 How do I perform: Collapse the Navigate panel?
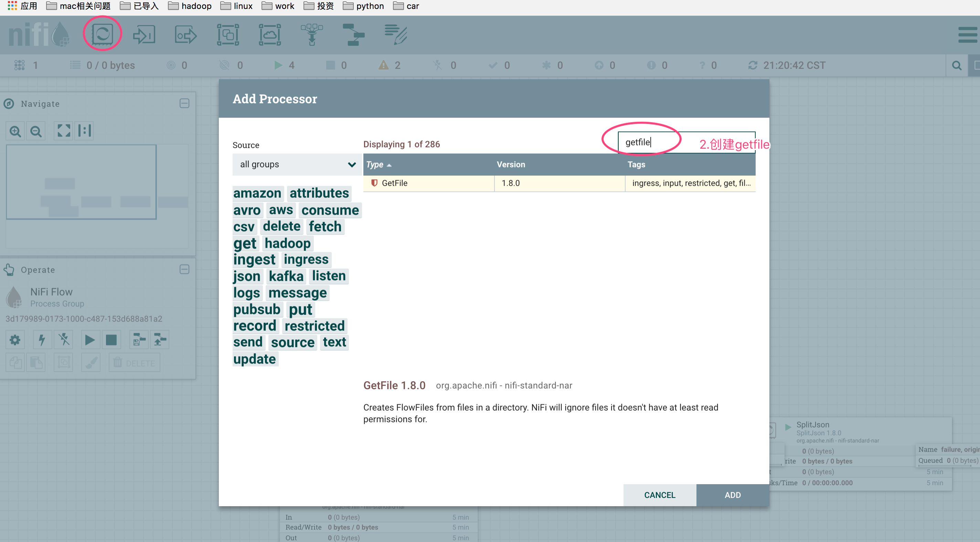pos(184,104)
